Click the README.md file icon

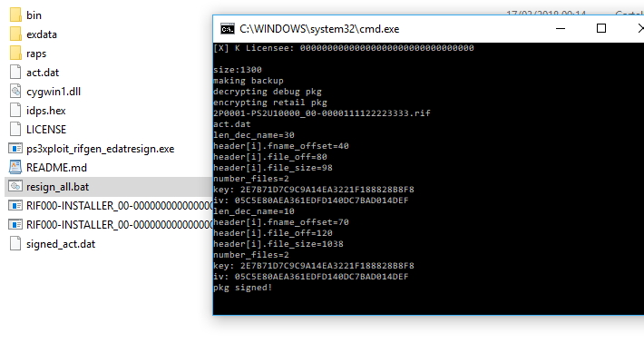coord(15,167)
